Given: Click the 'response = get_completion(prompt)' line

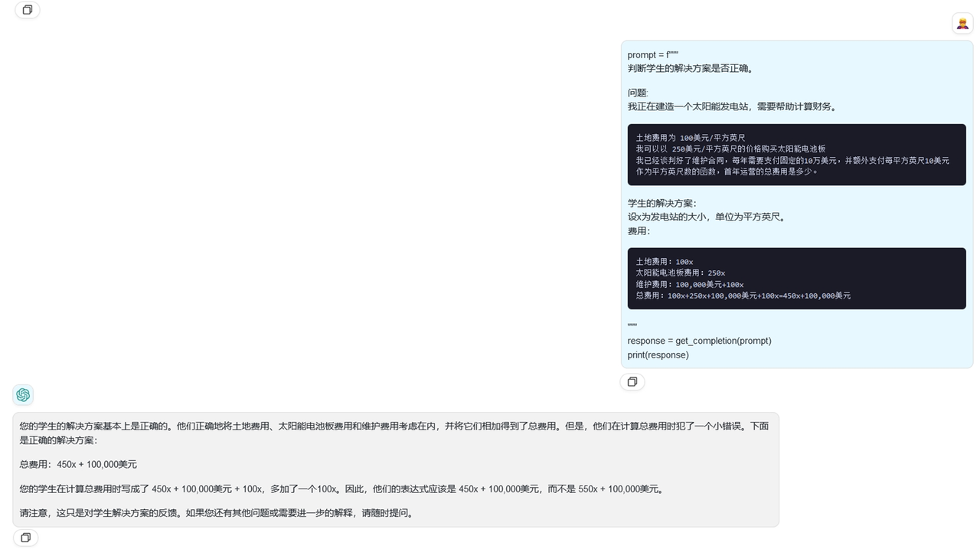Looking at the screenshot, I should pyautogui.click(x=699, y=341).
